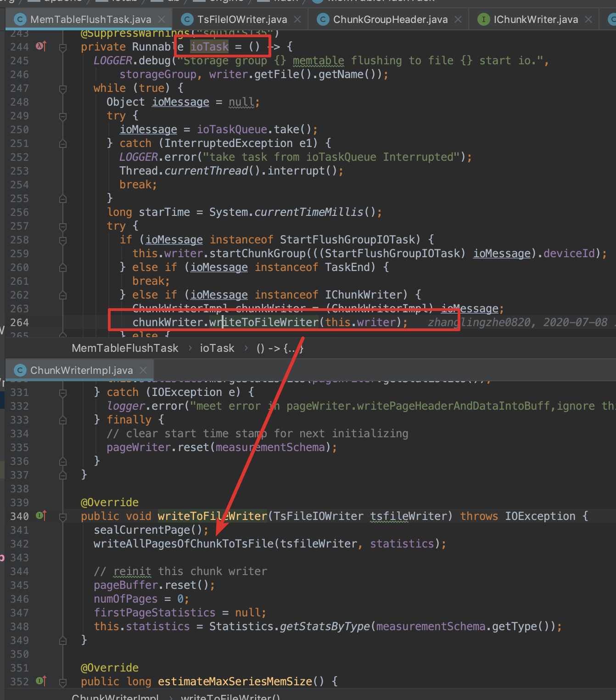Click the class icon on MemTableFlushTask.java tab
This screenshot has width=616, height=700.
20,19
